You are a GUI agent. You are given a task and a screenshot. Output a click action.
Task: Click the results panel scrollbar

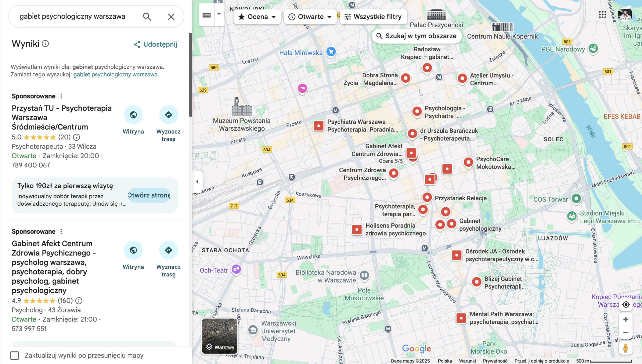click(190, 75)
